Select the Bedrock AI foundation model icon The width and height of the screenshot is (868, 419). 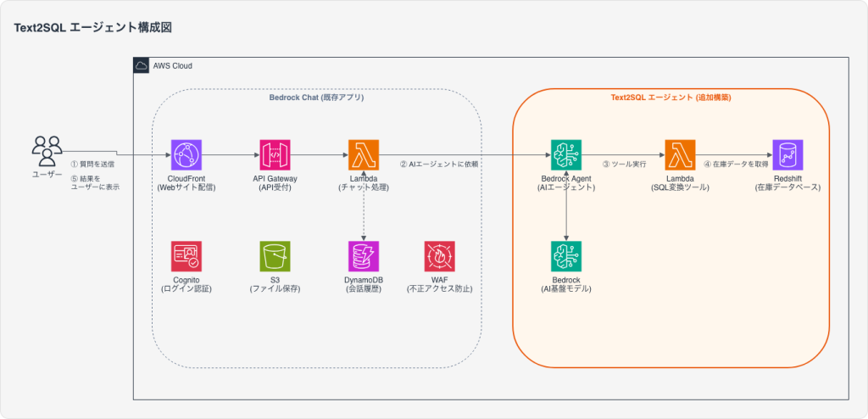point(566,256)
